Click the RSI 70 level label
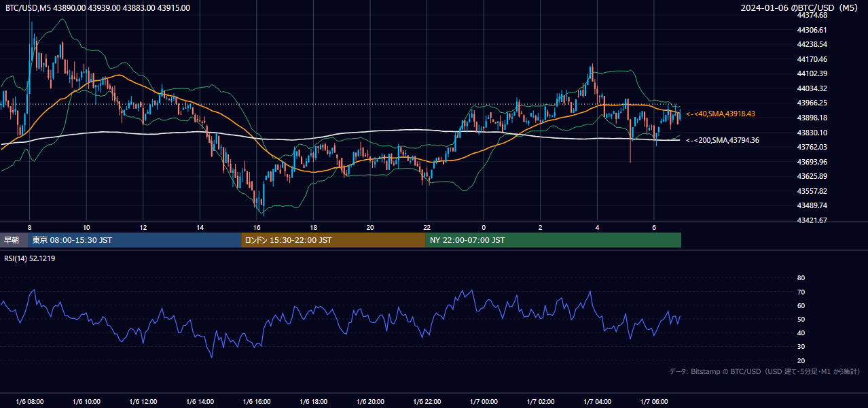 tap(801, 292)
